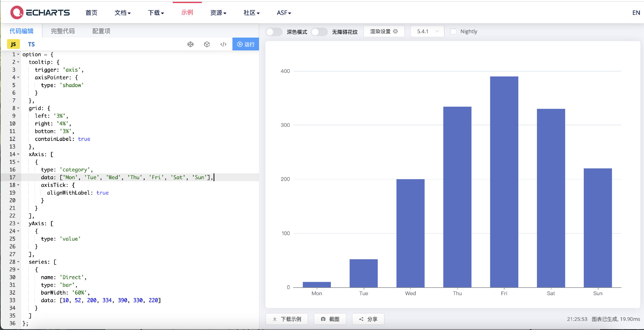This screenshot has height=330, width=644.
Task: Click alignWithLabel true on line 19
Action: 102,193
